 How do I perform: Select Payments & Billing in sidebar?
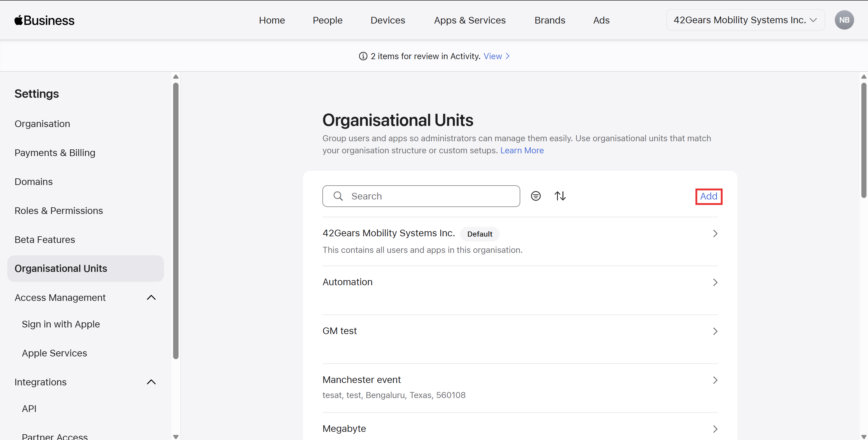(55, 153)
